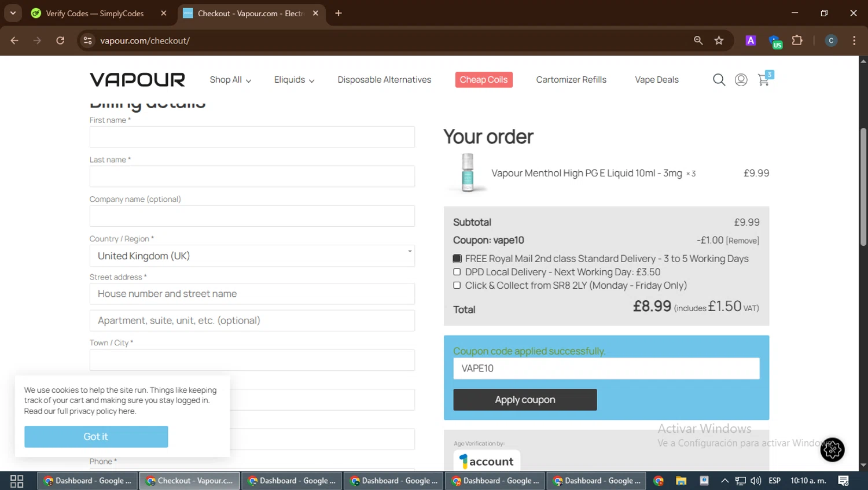868x490 pixels.
Task: Close the Verify Codes SimplyCodes tab
Action: point(164,13)
